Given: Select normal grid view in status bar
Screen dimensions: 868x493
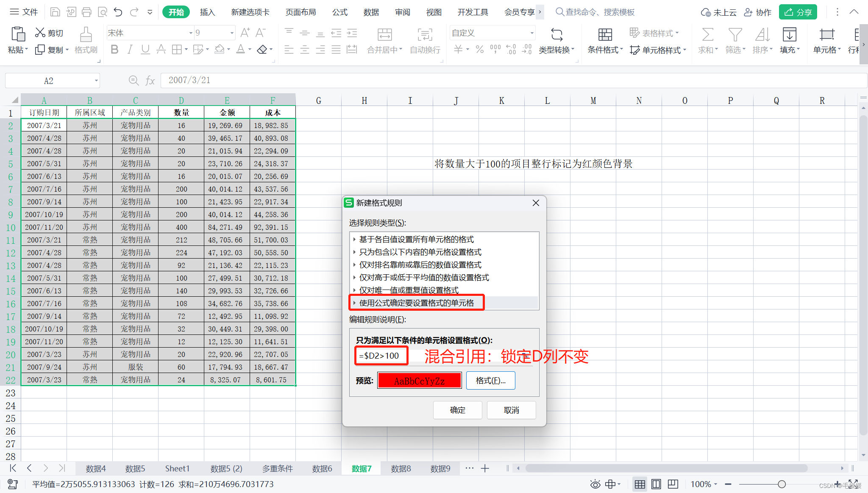Looking at the screenshot, I should click(x=640, y=484).
